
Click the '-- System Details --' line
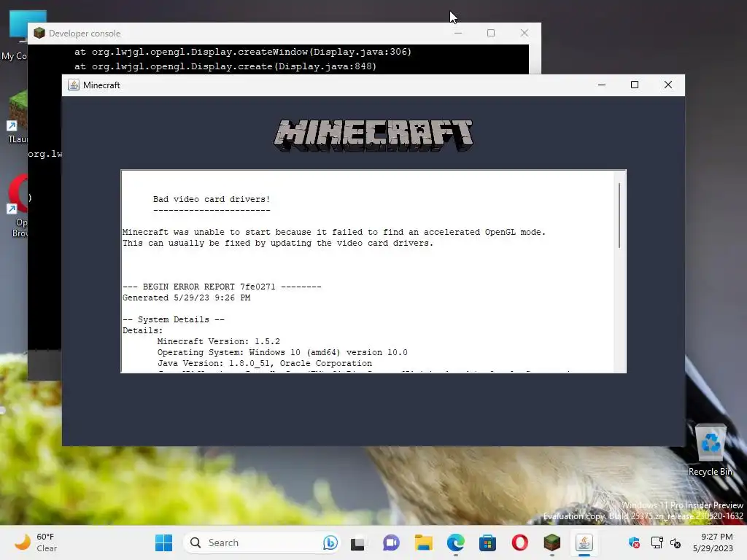click(x=174, y=319)
